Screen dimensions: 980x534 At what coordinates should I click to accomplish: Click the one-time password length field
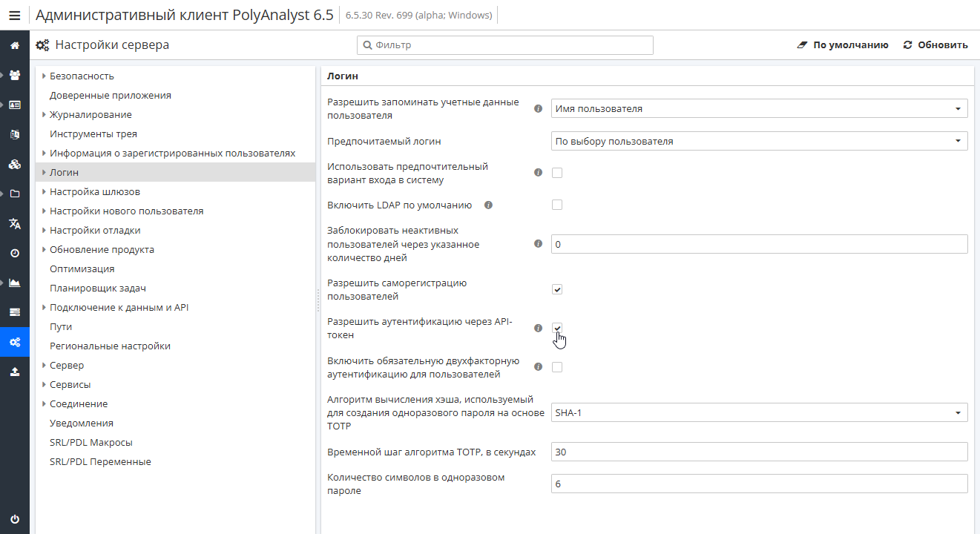tap(759, 484)
